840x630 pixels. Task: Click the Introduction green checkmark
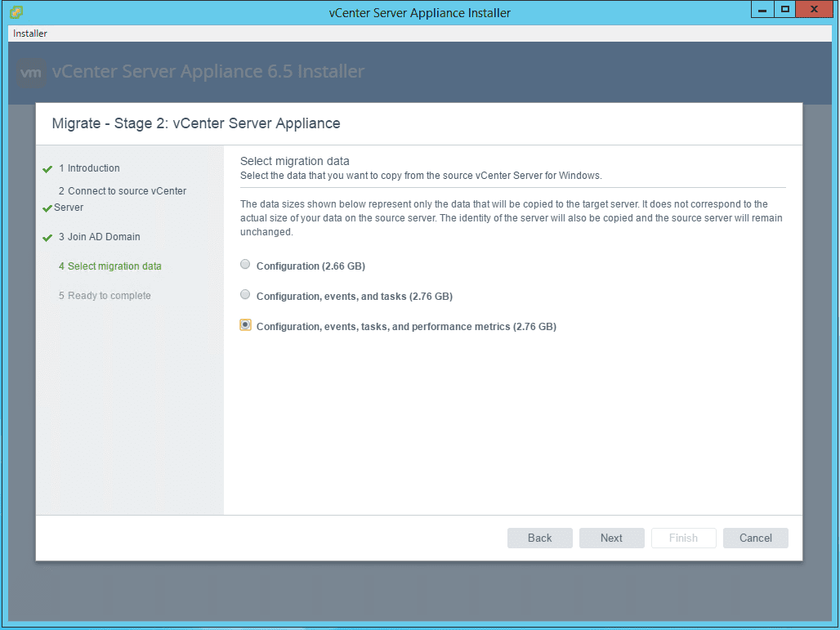point(47,169)
